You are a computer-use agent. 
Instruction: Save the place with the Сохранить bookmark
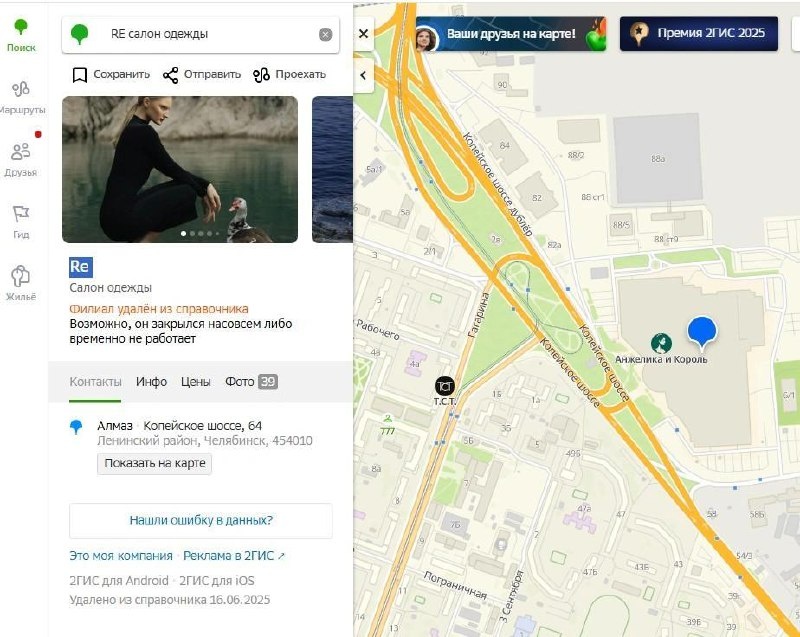pyautogui.click(x=111, y=74)
